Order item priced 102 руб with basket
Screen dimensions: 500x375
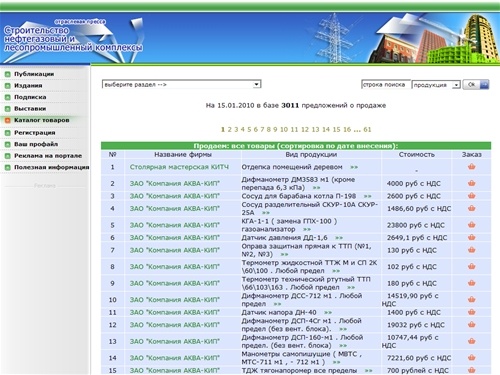pyautogui.click(x=471, y=266)
